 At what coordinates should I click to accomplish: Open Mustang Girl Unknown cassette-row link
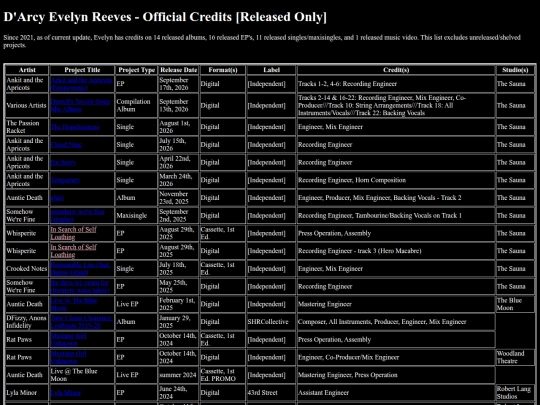click(69, 340)
